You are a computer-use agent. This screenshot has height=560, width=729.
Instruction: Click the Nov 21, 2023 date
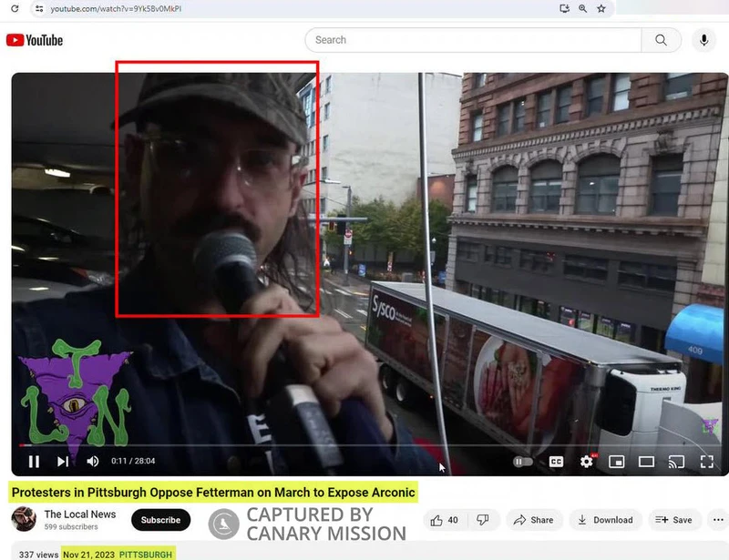tap(88, 555)
